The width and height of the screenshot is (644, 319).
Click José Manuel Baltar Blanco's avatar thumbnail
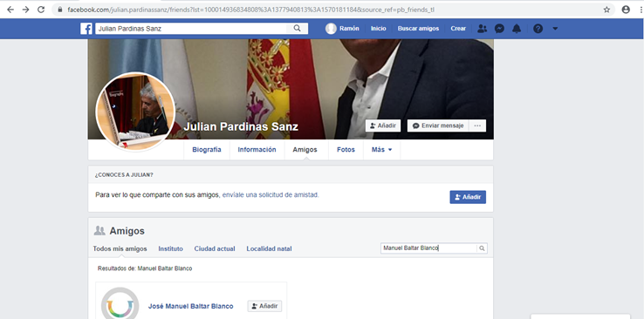(120, 304)
